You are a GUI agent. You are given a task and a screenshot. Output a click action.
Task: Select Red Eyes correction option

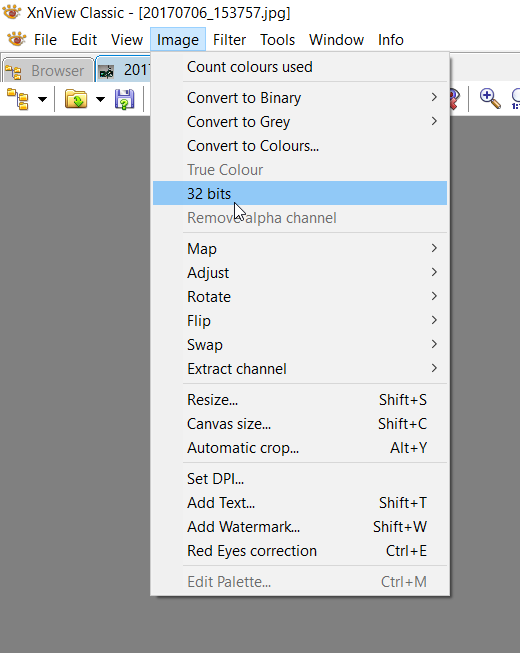pyautogui.click(x=300, y=551)
